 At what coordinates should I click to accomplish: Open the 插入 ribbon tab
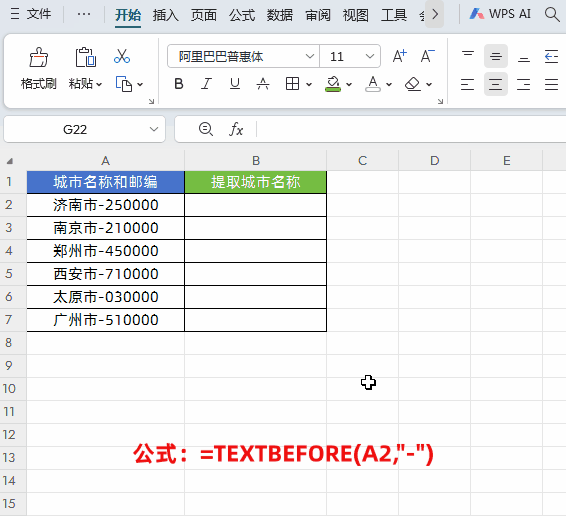pos(166,15)
